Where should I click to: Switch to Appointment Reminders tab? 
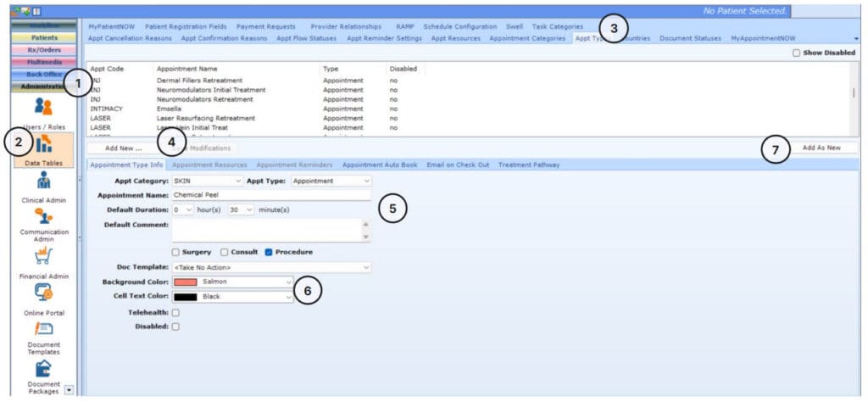click(x=294, y=165)
